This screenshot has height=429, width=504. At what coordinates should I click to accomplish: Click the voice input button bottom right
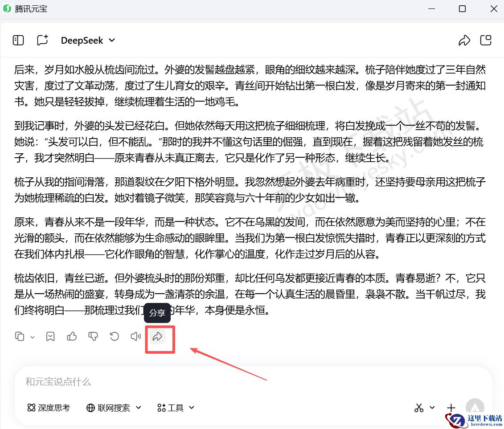[475, 407]
